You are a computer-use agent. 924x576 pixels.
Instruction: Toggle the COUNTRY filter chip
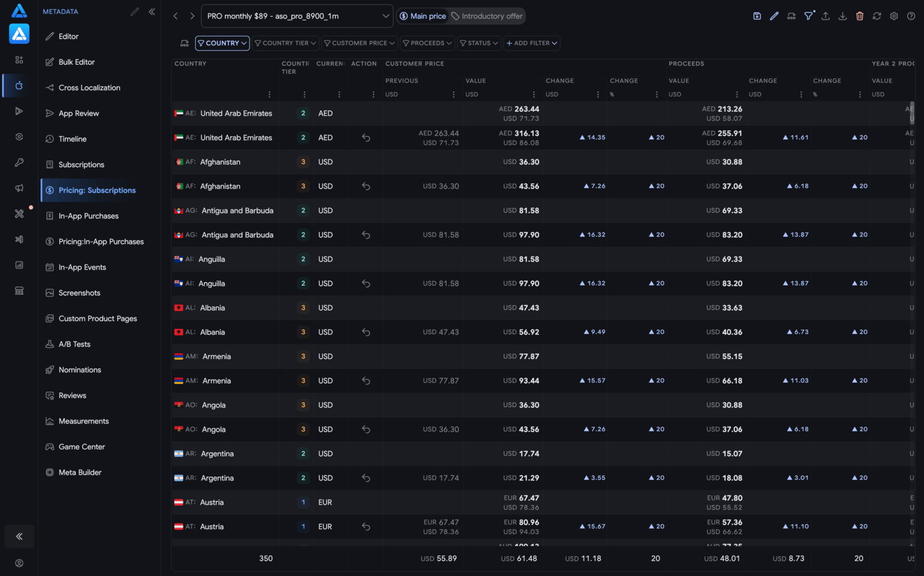tap(222, 43)
